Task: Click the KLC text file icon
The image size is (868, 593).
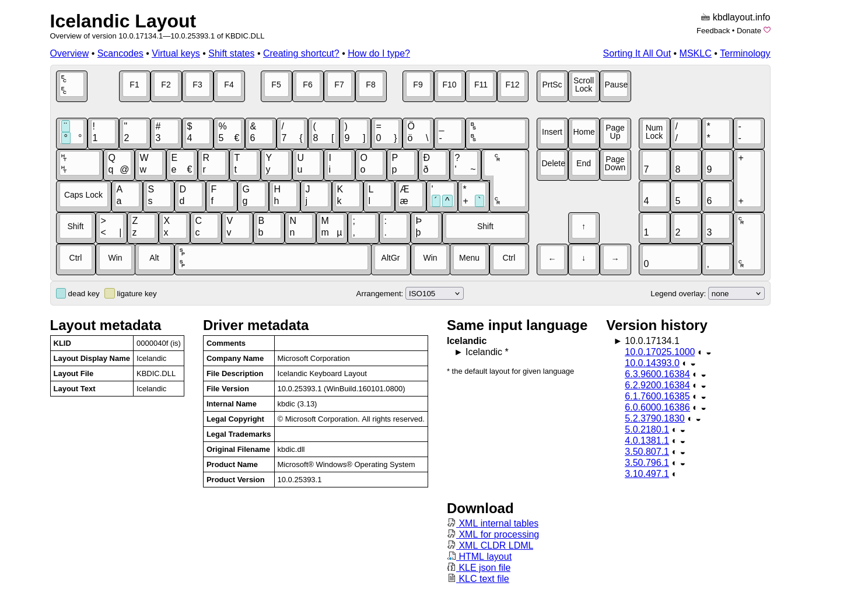Action: coord(452,578)
